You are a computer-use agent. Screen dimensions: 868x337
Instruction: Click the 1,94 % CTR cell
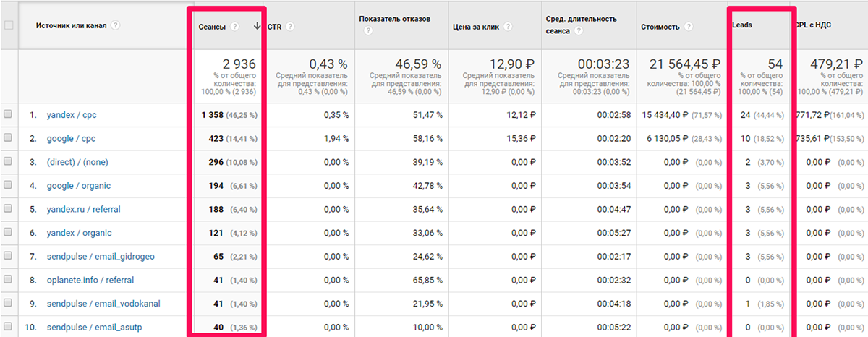click(336, 138)
